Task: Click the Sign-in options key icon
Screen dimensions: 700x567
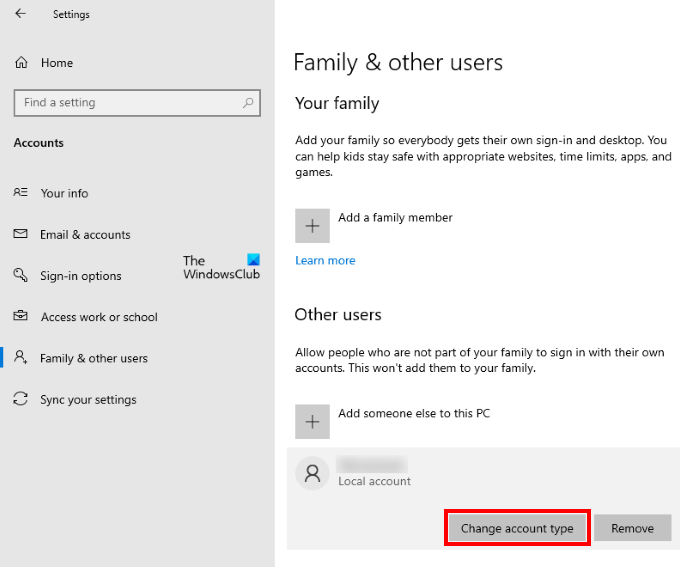Action: coord(21,275)
